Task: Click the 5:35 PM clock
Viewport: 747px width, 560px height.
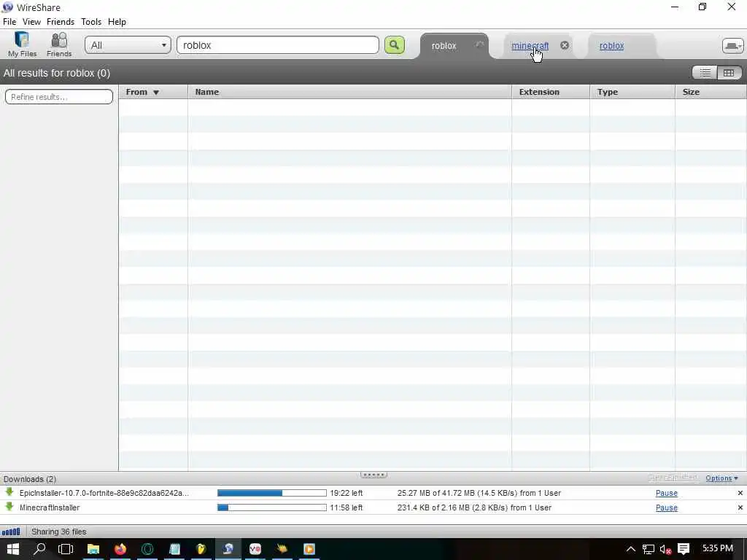Action: [718, 548]
